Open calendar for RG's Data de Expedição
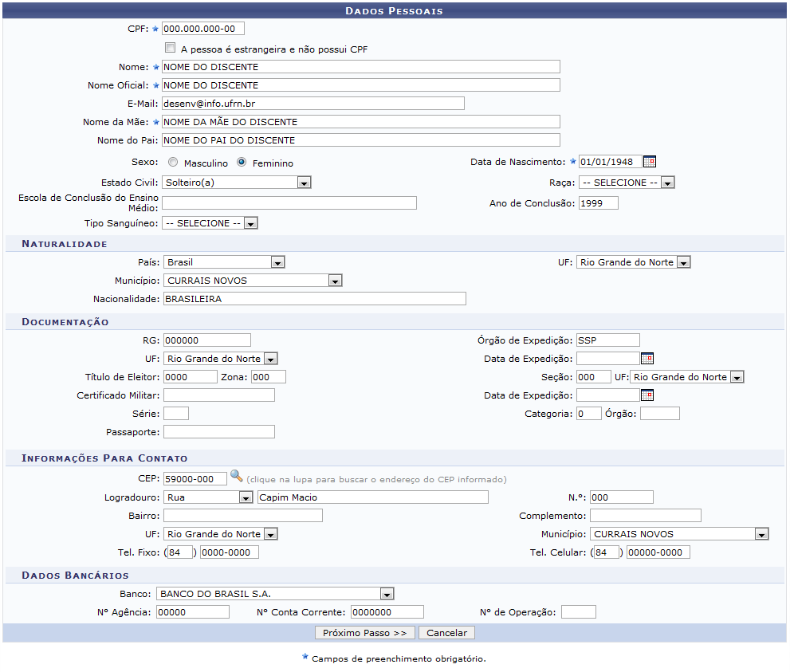 pyautogui.click(x=647, y=359)
